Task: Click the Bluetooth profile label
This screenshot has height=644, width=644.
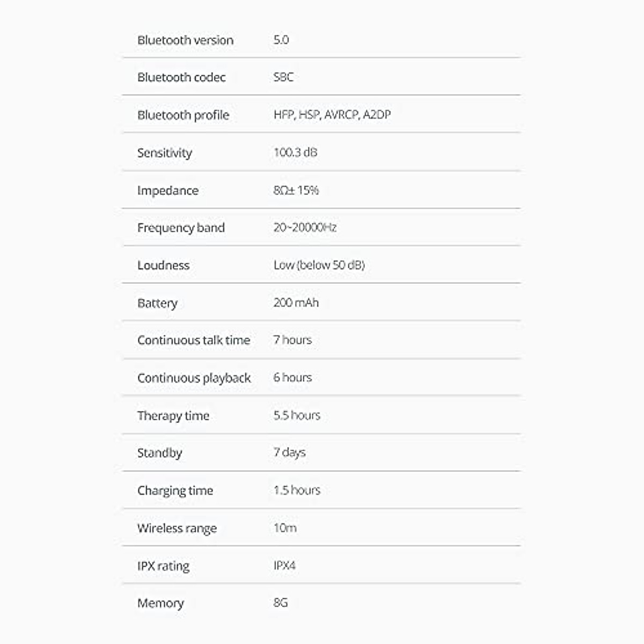Action: (183, 115)
